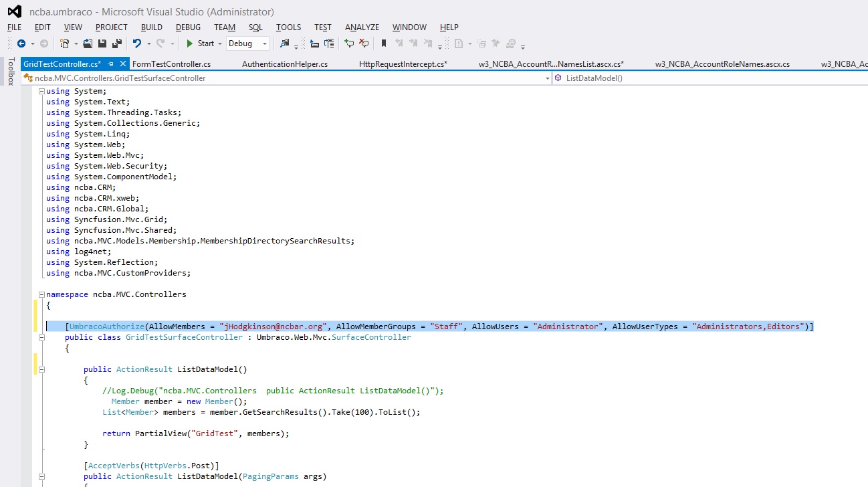Image resolution: width=868 pixels, height=487 pixels.
Task: Click the using Syncfusion.Mvc.Grid; line
Action: point(107,219)
